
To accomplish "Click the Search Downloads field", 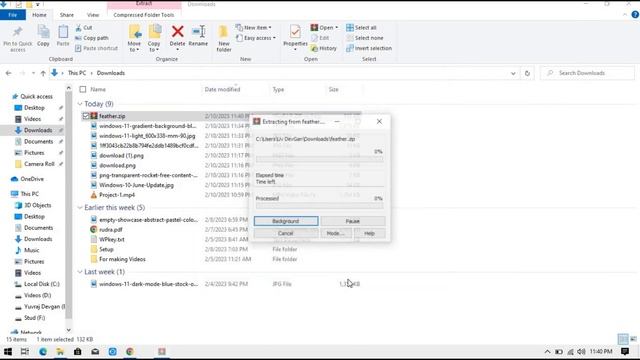I will pos(588,73).
